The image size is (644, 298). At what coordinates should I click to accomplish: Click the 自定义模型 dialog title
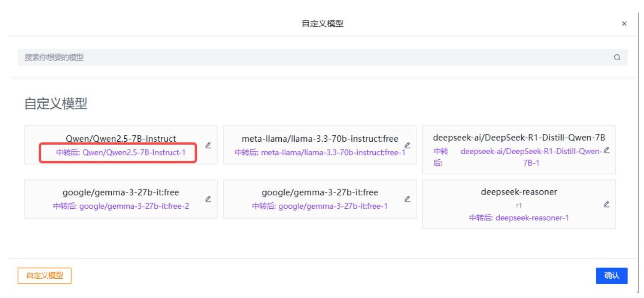pos(322,24)
